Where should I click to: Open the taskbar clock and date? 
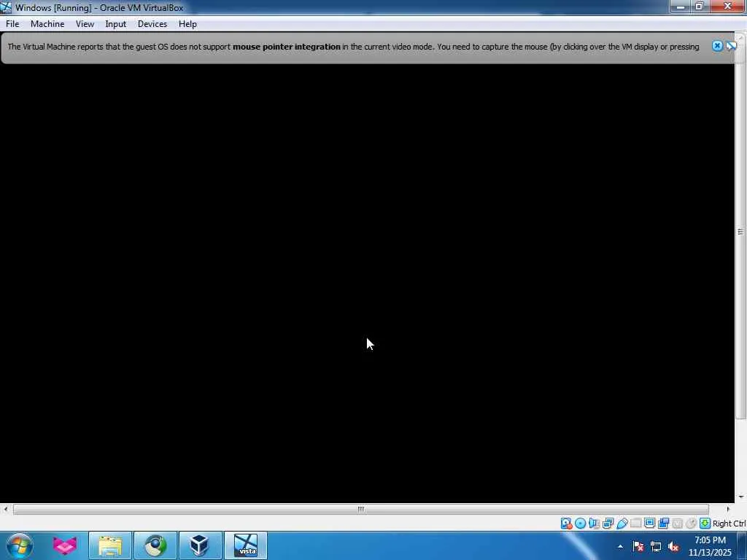(x=710, y=546)
